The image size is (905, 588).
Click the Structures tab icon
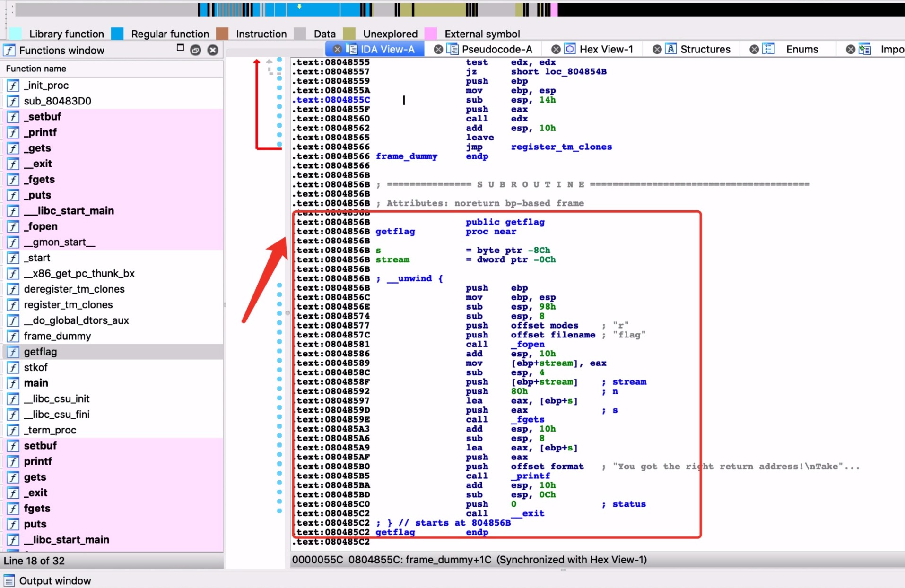pyautogui.click(x=670, y=49)
